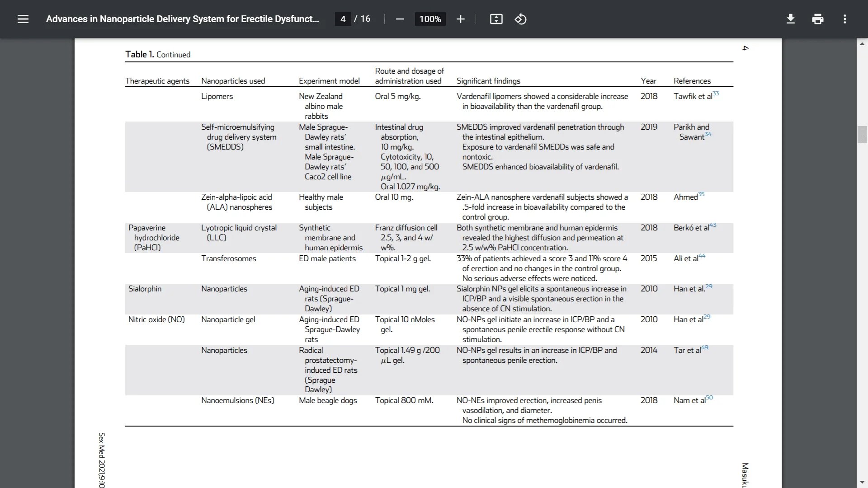Click the 'Significant findings' column header

tap(488, 81)
